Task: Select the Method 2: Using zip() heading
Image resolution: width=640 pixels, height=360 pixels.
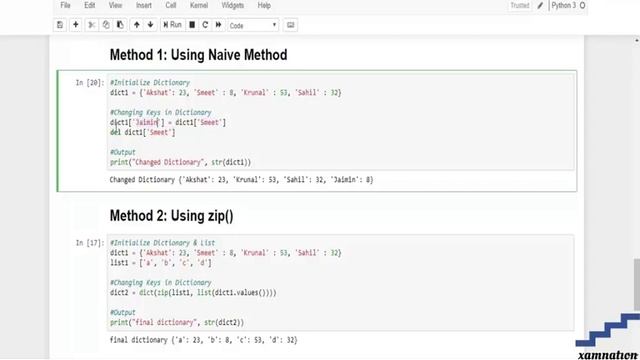Action: click(x=171, y=216)
